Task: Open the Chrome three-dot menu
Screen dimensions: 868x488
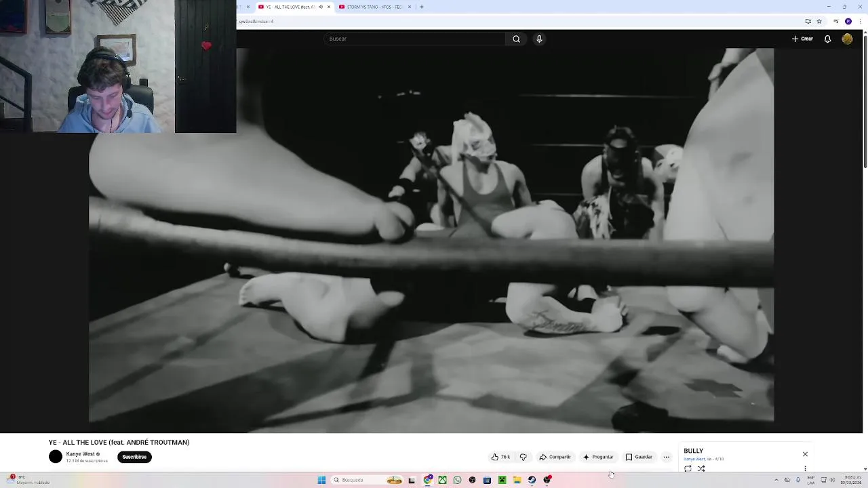Action: tap(859, 21)
